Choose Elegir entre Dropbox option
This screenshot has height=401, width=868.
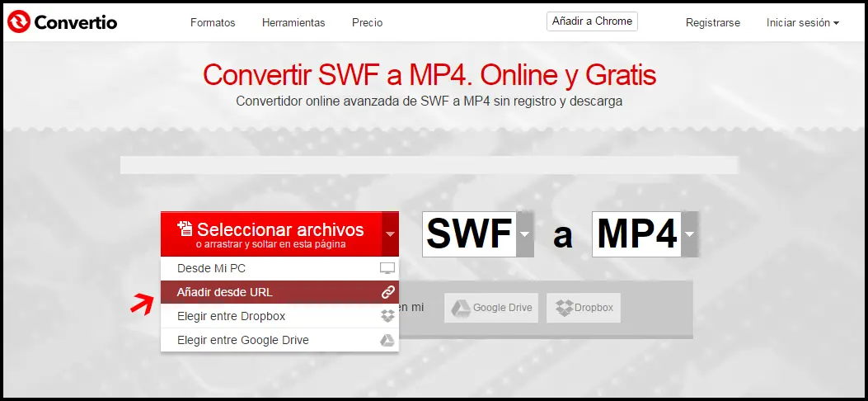coord(279,316)
